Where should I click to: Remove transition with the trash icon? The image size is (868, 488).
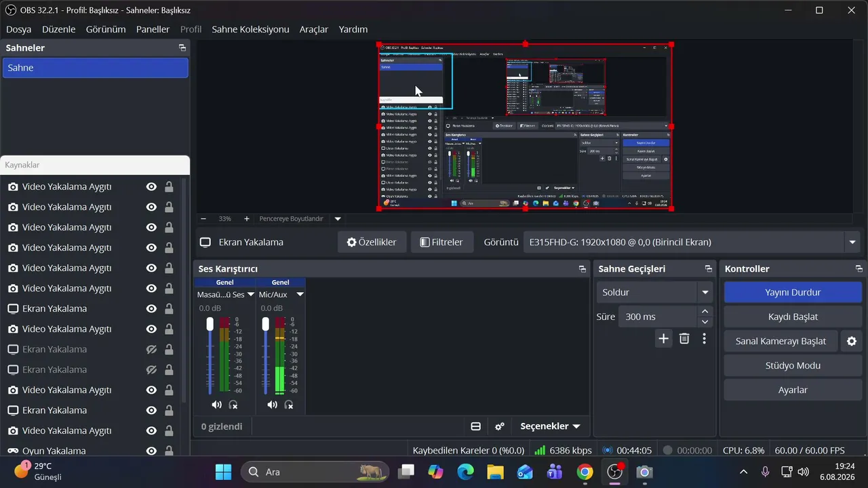coord(684,338)
